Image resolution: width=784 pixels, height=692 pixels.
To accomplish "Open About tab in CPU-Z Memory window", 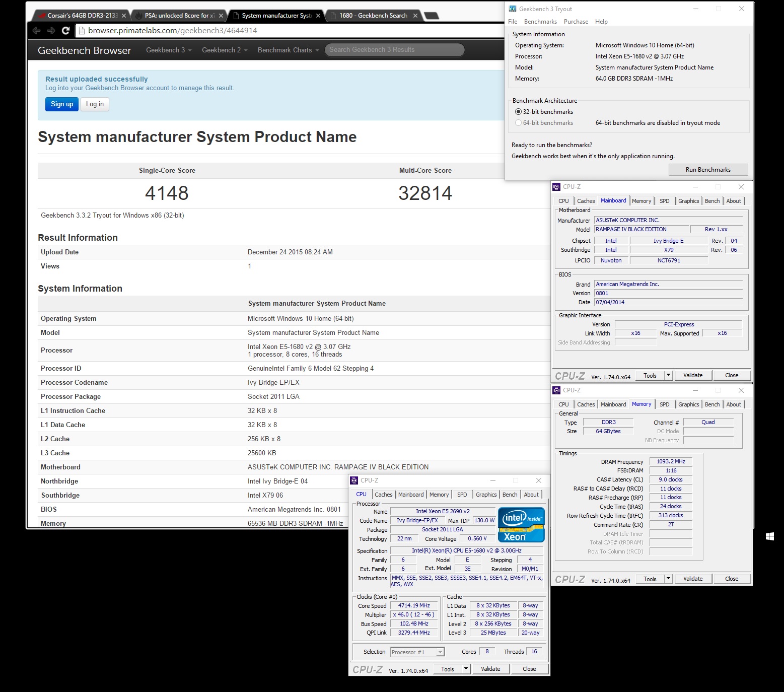I will tap(734, 404).
